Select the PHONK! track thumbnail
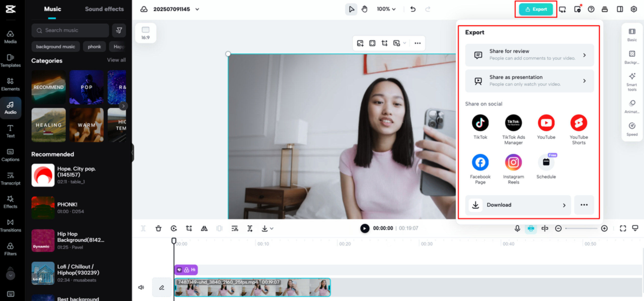 (43, 208)
